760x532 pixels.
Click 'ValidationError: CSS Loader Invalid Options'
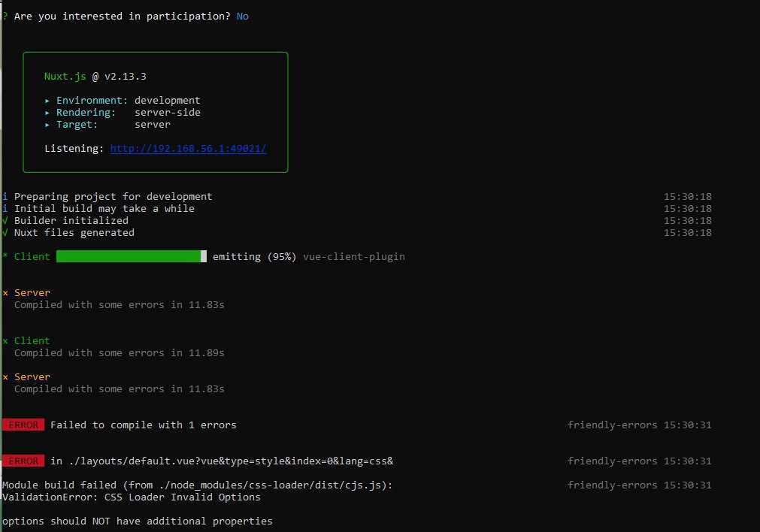(131, 497)
